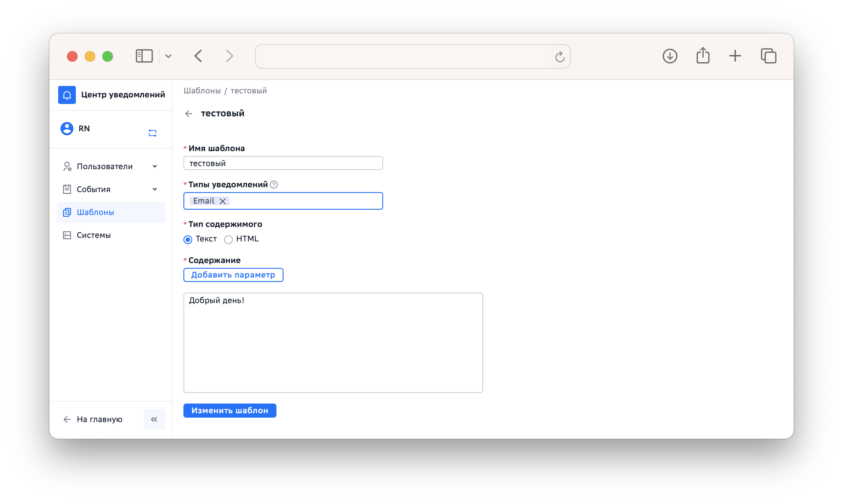Screen dimensions: 843x504
Task: Click the notification bell logo icon
Action: pos(67,95)
